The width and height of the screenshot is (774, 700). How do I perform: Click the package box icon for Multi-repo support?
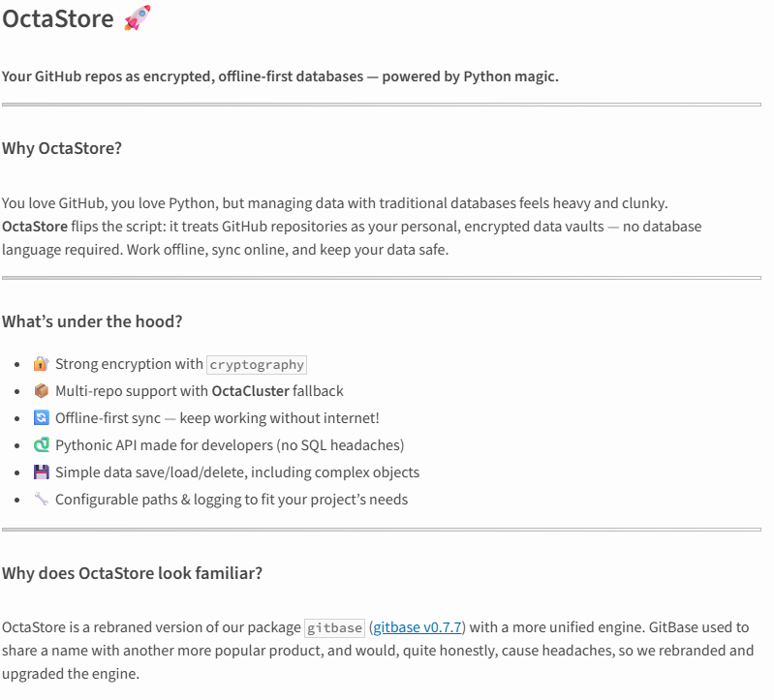pos(41,391)
